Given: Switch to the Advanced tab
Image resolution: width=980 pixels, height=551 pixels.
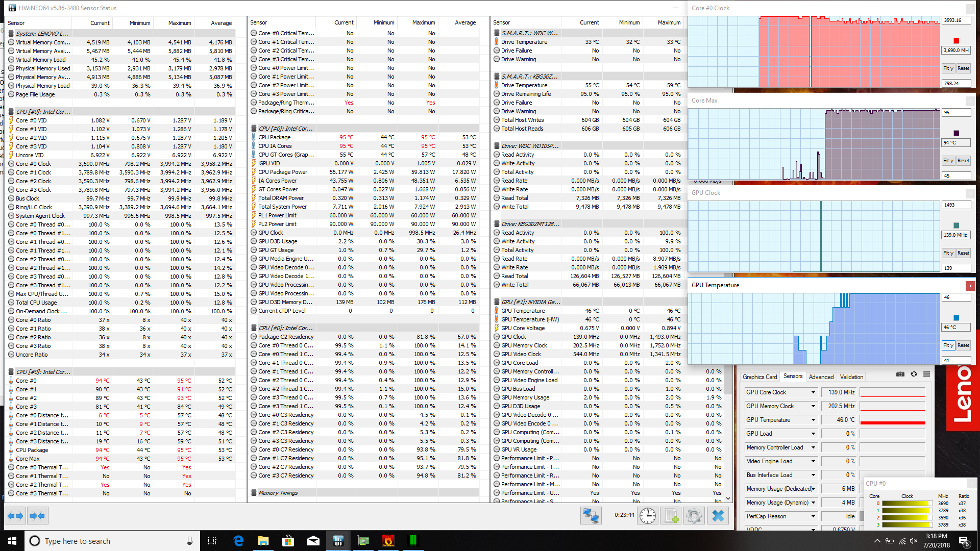Looking at the screenshot, I should pos(821,377).
